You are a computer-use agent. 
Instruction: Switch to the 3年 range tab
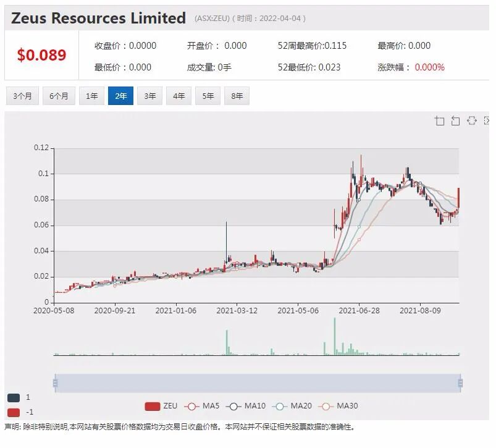149,96
